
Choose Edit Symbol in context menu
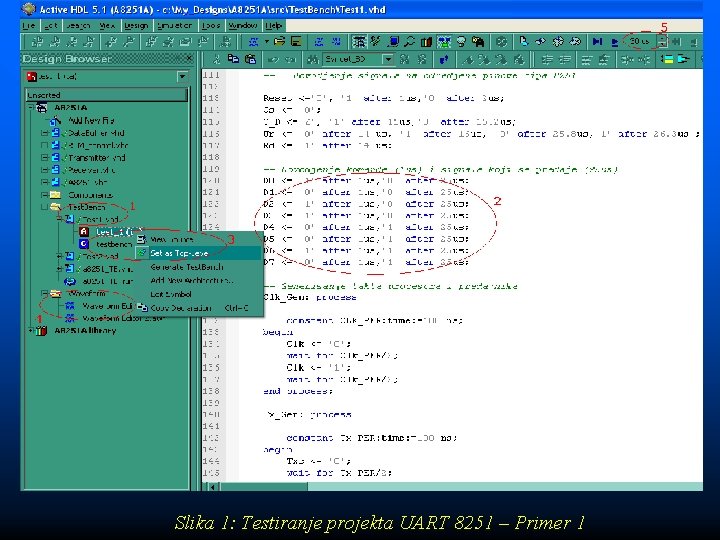tap(199, 294)
